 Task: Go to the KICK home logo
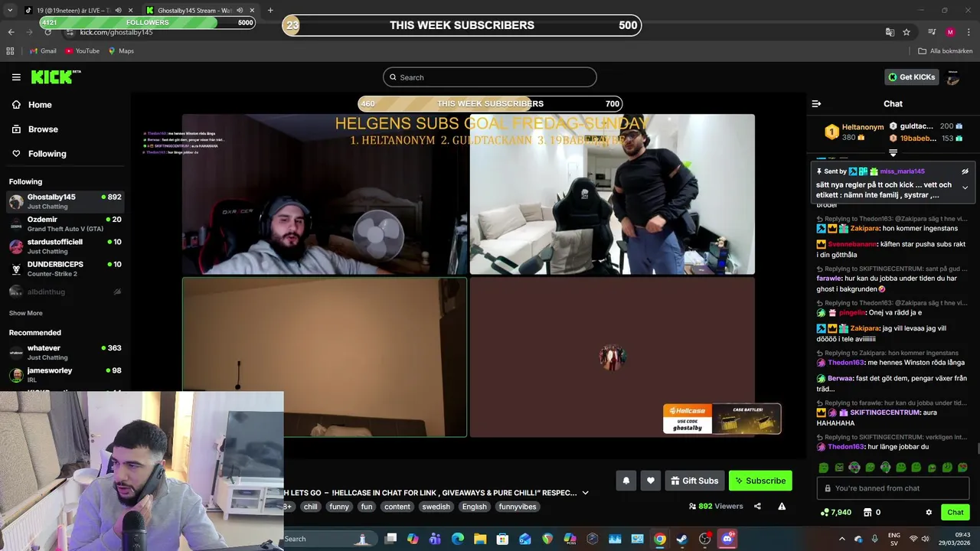pyautogui.click(x=55, y=77)
